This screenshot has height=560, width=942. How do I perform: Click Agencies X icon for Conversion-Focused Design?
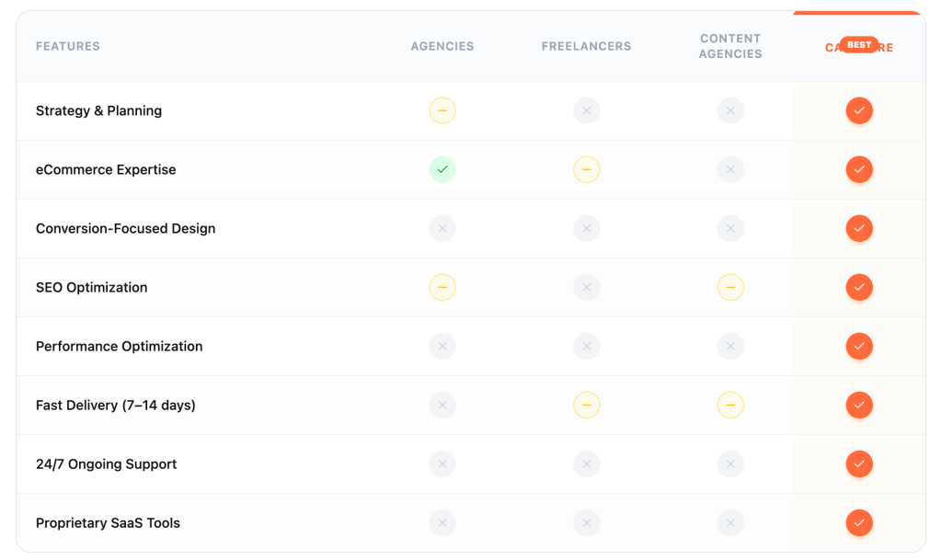coord(442,229)
